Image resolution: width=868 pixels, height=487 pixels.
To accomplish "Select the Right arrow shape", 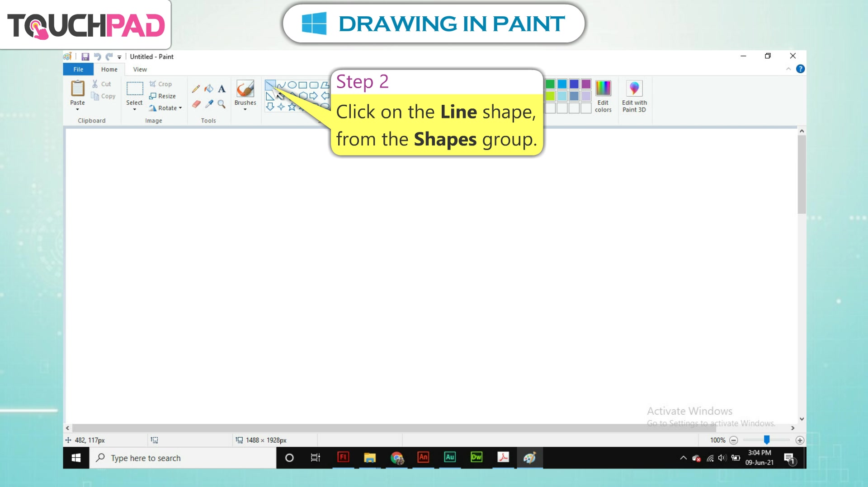I will pos(314,96).
